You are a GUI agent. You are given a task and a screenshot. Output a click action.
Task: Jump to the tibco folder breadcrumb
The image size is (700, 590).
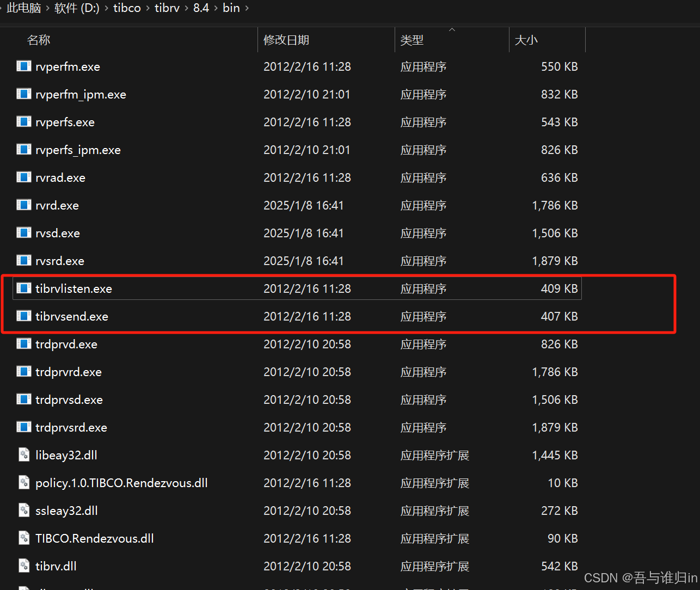127,8
